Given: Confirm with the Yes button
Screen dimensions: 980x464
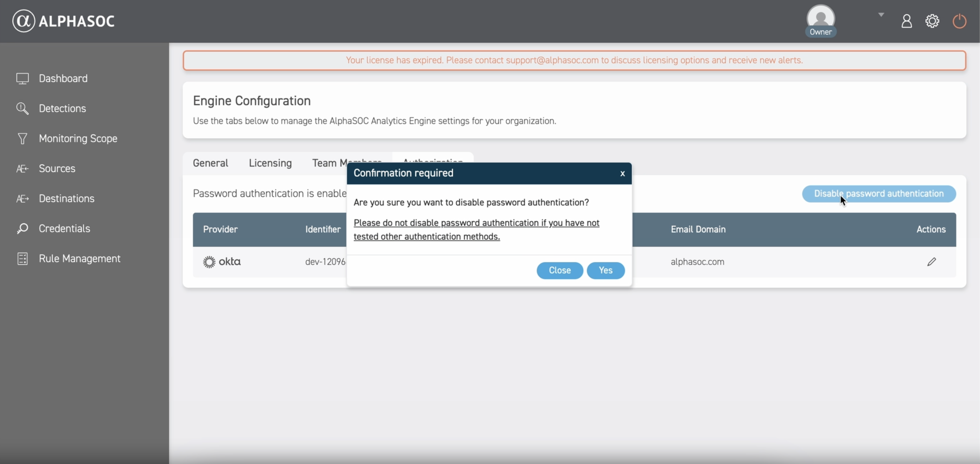Looking at the screenshot, I should click(x=605, y=270).
